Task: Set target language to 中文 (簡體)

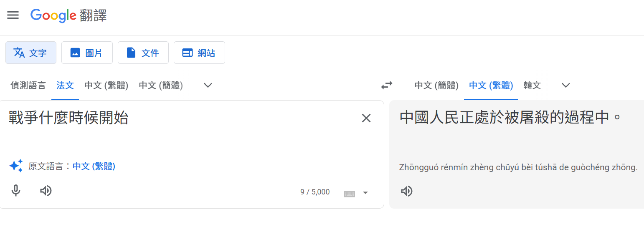Action: pos(436,86)
